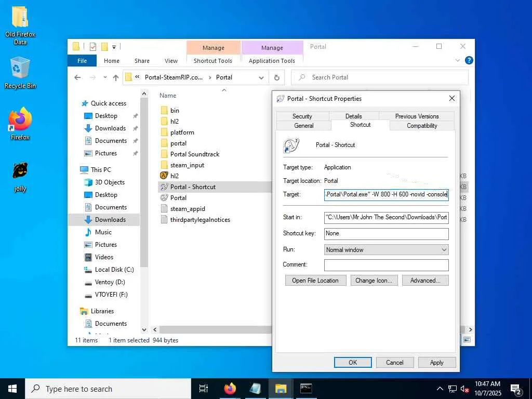Open Music in the navigation pane
Screen dimensions: 532x399
coord(103,232)
